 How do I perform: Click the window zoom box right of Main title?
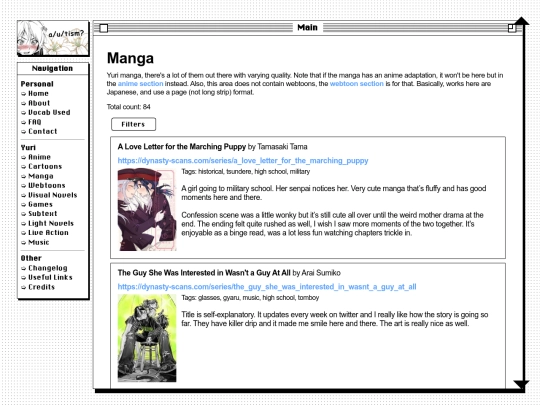[512, 28]
